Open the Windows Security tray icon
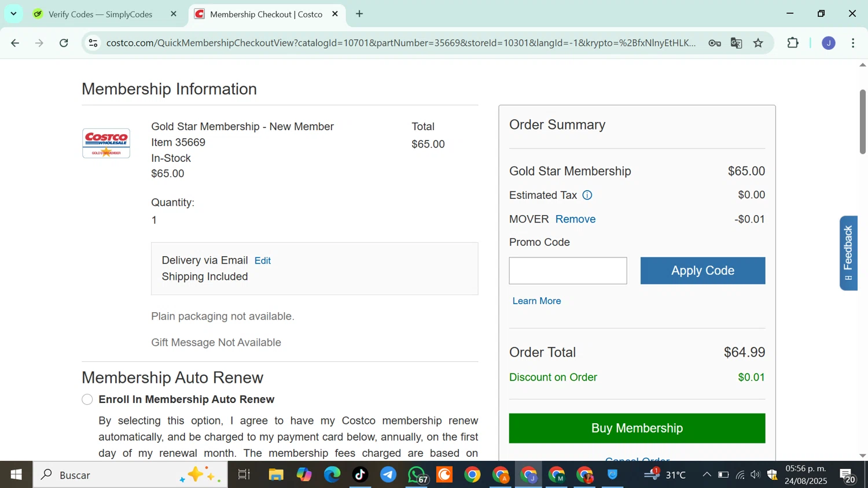Screen dimensions: 868x488 click(x=772, y=475)
